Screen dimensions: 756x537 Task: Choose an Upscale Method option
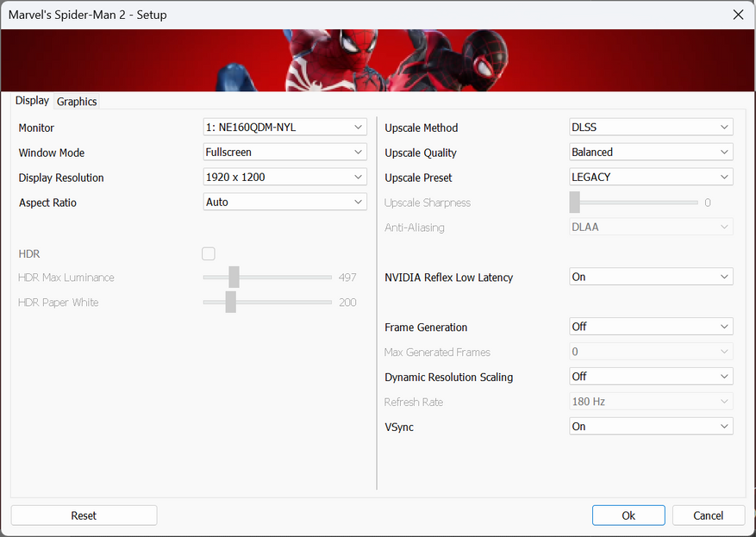[651, 128]
